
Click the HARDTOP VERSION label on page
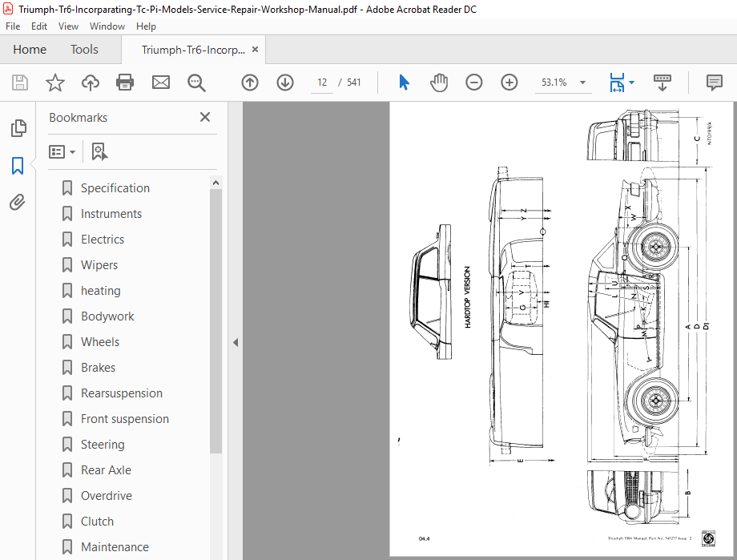pos(467,297)
